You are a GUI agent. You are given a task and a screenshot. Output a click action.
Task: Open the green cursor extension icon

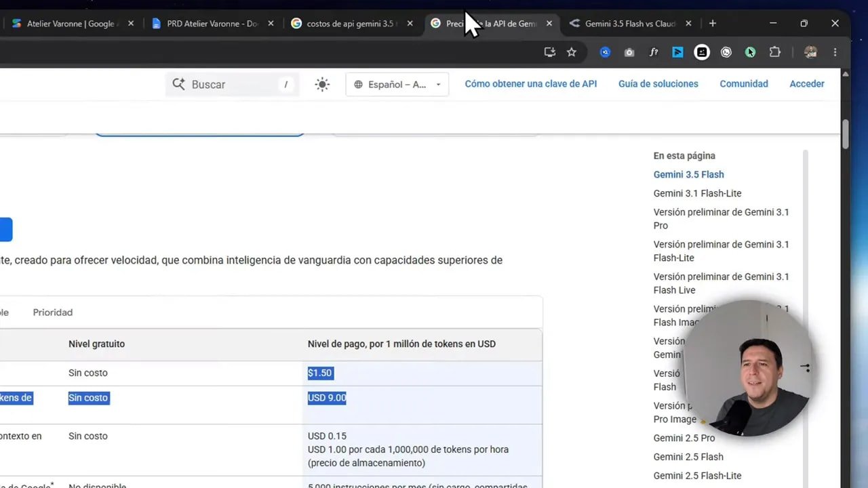coord(750,52)
